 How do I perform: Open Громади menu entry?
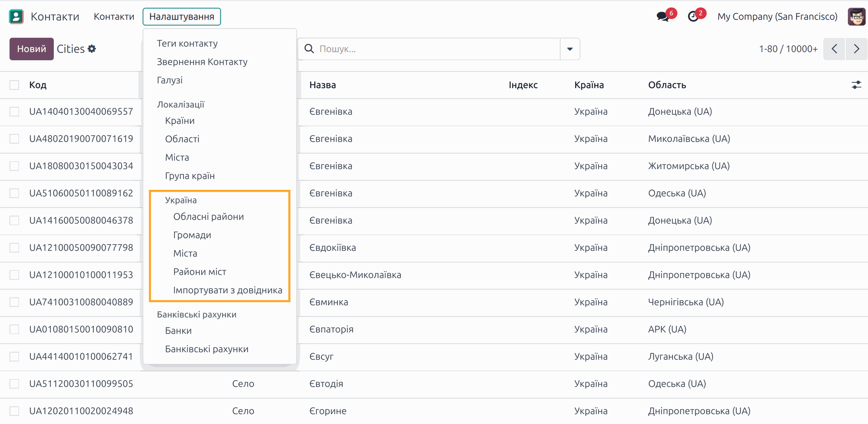click(x=192, y=235)
